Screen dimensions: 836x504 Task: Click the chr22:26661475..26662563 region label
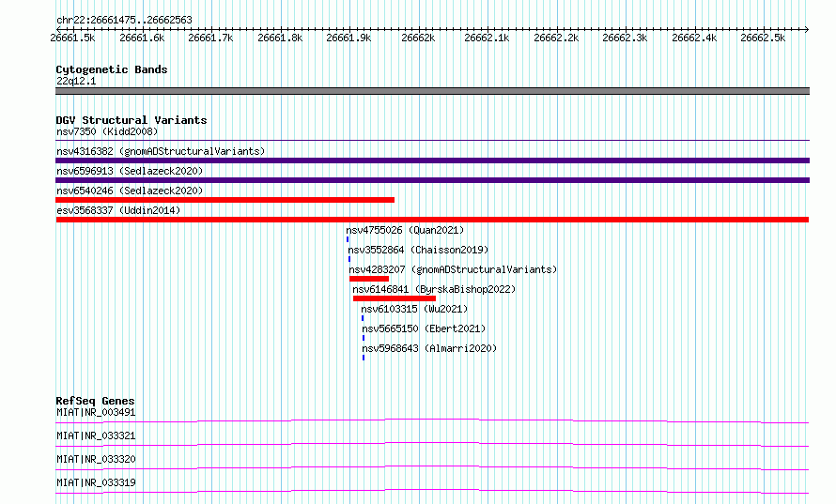point(124,21)
